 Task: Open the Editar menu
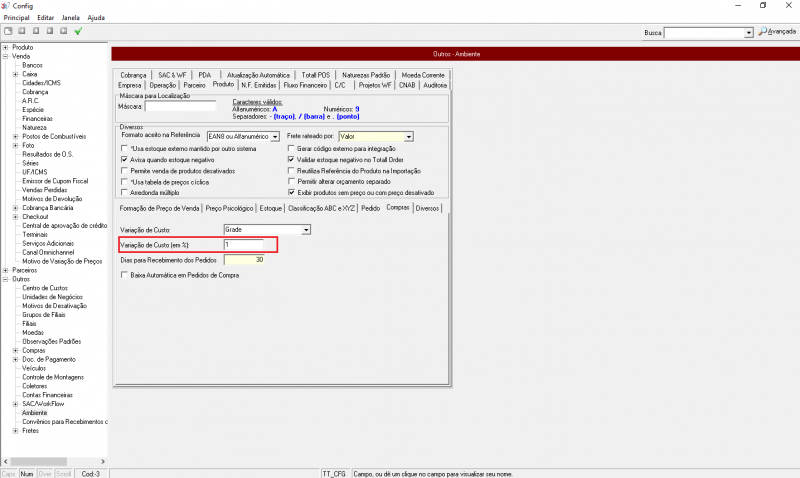pos(45,18)
